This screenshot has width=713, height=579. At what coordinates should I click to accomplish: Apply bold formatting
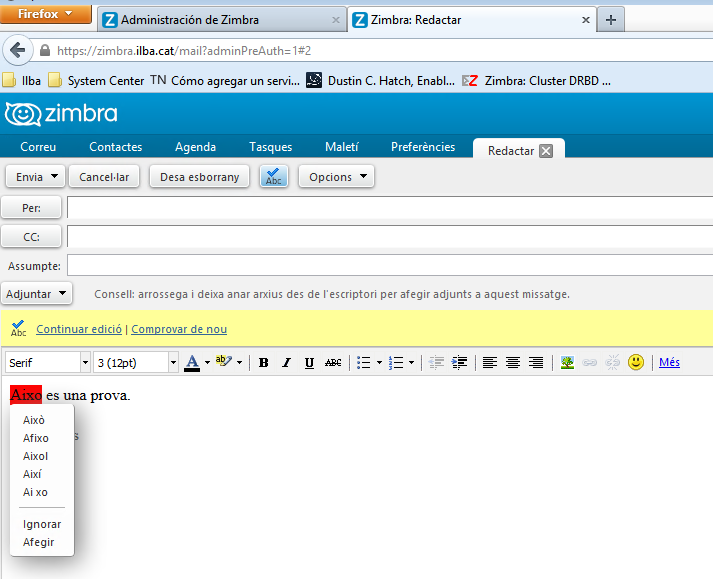pyautogui.click(x=263, y=363)
